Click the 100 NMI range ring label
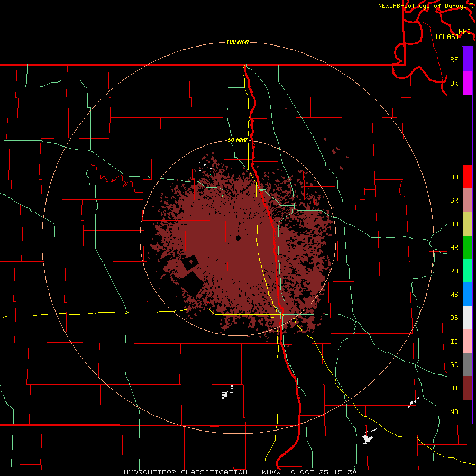476x476 pixels. point(237,42)
